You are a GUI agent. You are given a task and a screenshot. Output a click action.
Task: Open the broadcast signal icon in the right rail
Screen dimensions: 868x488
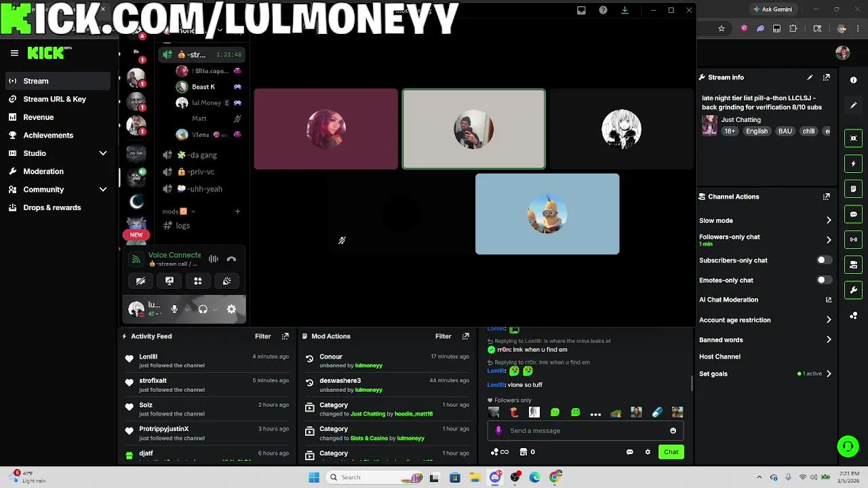[854, 239]
